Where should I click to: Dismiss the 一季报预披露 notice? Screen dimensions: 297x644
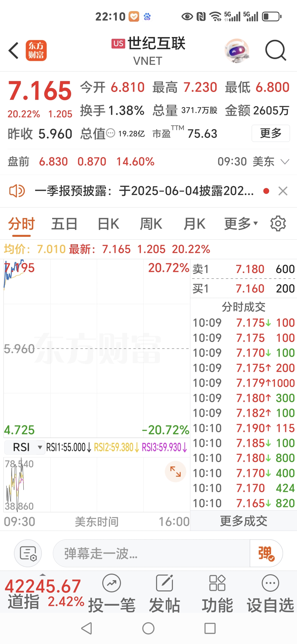coord(283,191)
